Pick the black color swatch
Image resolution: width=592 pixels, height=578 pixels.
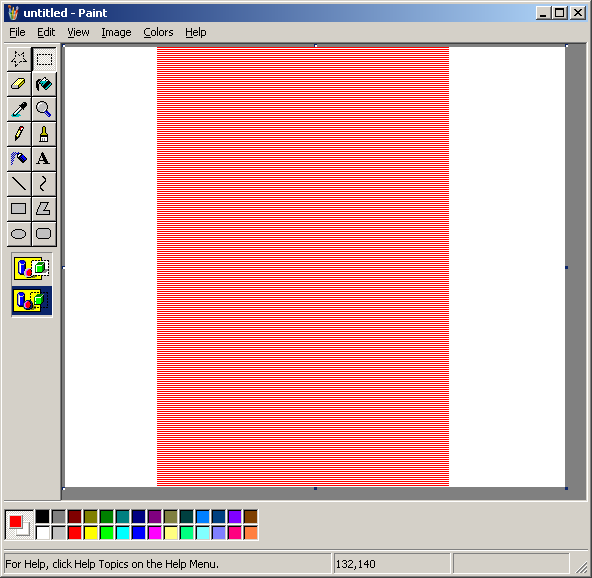click(x=43, y=517)
